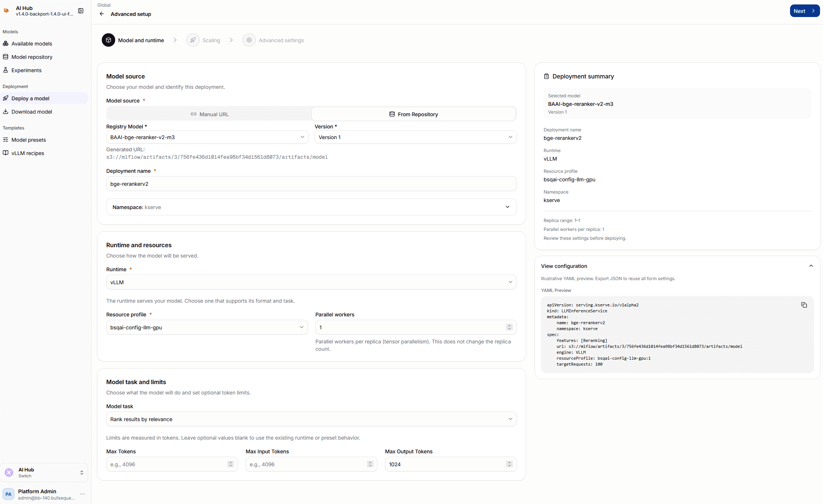
Task: Click the Available models sidebar icon
Action: click(x=6, y=43)
